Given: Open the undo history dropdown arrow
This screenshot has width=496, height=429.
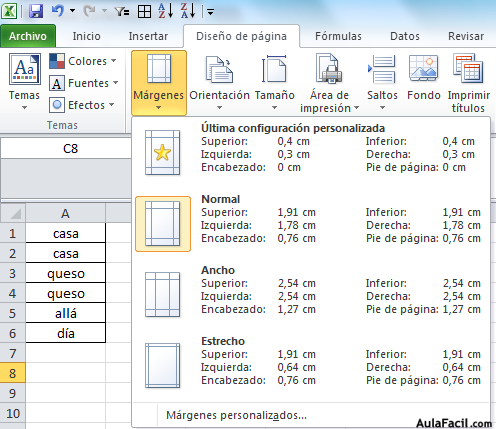Looking at the screenshot, I should [72, 11].
